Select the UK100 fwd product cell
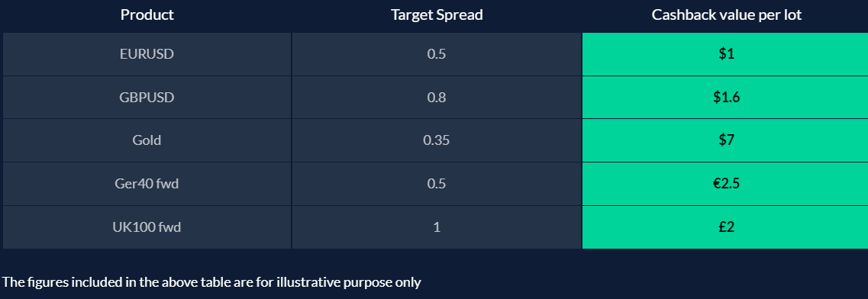868x299 pixels. (147, 227)
